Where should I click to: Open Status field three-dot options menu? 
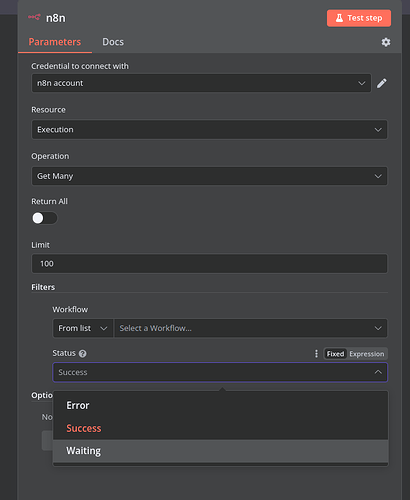pos(316,354)
